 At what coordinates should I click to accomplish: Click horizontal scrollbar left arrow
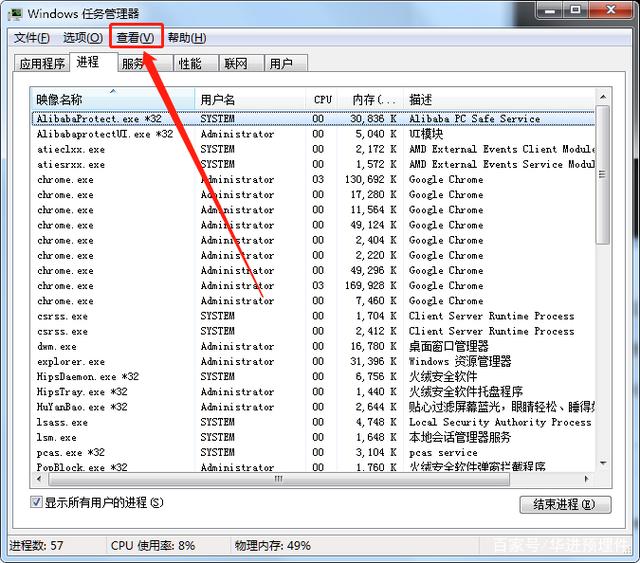[x=40, y=478]
